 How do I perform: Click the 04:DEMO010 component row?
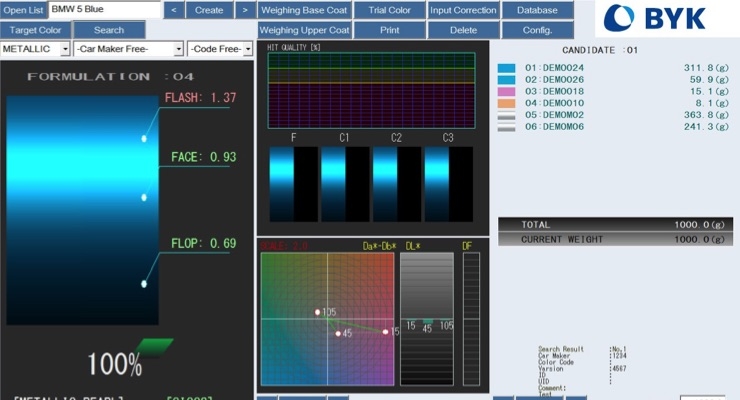click(x=613, y=103)
